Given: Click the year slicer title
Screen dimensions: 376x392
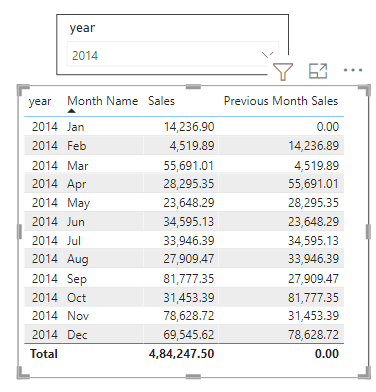Looking at the screenshot, I should pyautogui.click(x=82, y=28).
